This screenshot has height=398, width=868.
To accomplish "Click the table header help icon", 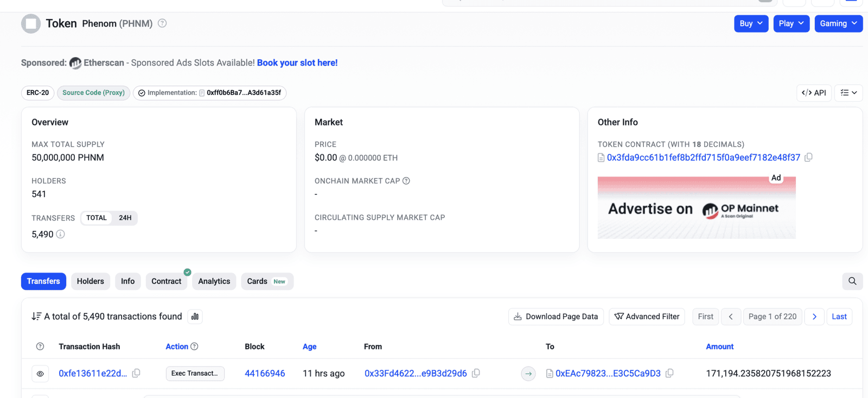I will [x=40, y=346].
